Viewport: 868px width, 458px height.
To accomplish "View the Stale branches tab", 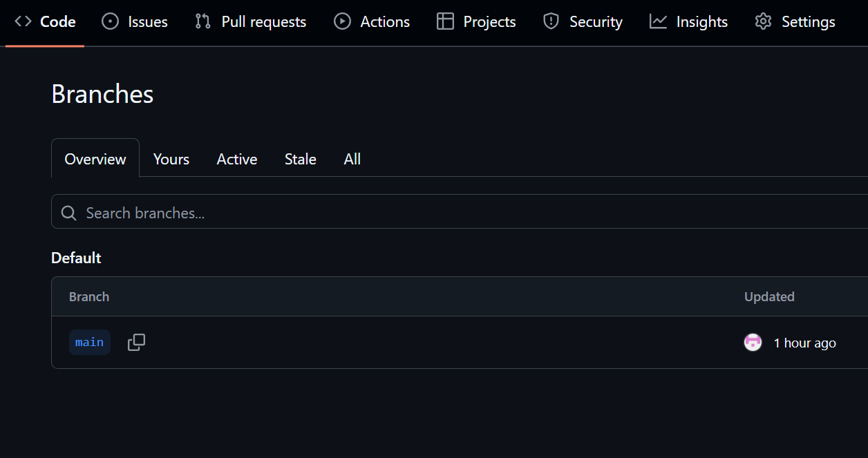I will click(x=301, y=159).
